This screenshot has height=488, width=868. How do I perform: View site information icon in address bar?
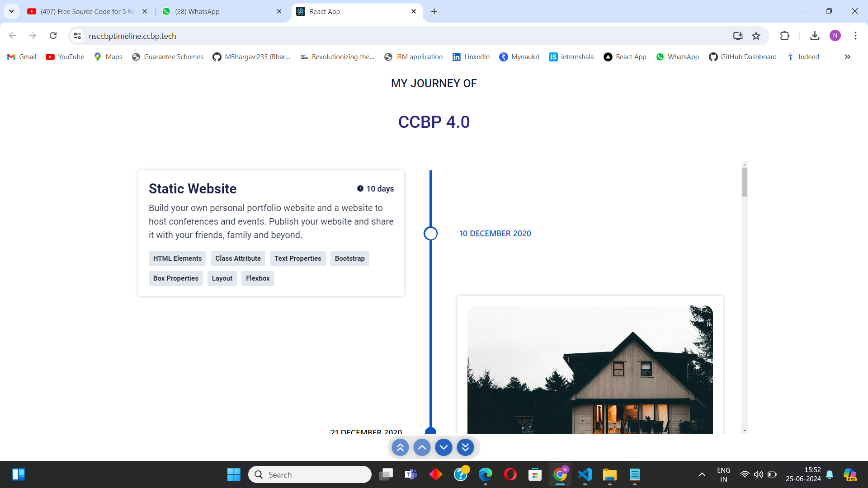77,36
